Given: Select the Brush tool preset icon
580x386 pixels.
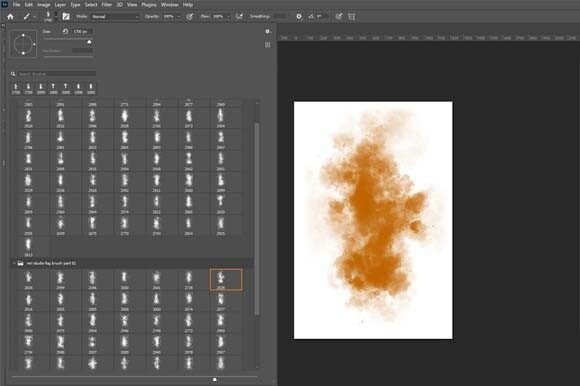Looking at the screenshot, I should [x=27, y=17].
